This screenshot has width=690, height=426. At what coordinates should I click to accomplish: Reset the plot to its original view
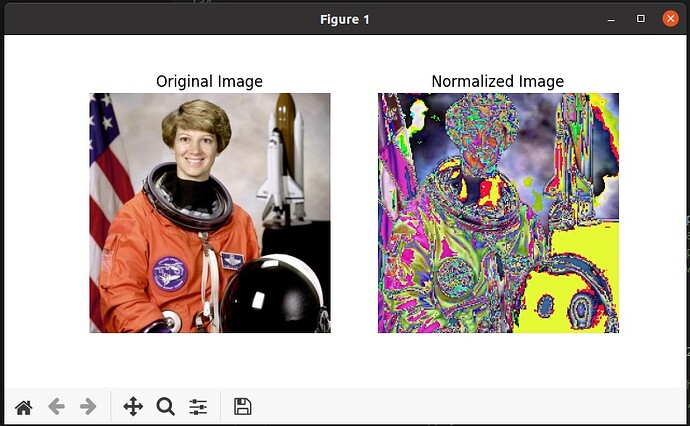[x=24, y=406]
